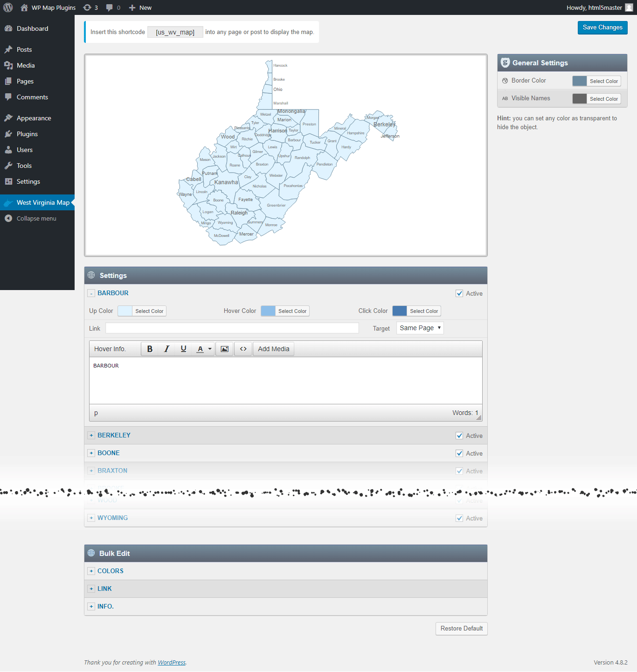The height and width of the screenshot is (672, 637).
Task: Uncheck Active for BOONE
Action: point(459,453)
